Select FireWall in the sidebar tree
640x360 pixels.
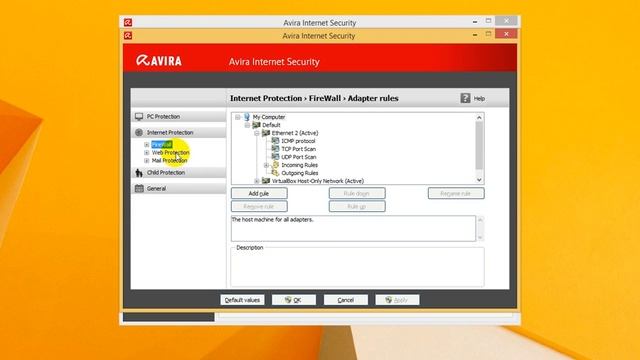coord(162,144)
